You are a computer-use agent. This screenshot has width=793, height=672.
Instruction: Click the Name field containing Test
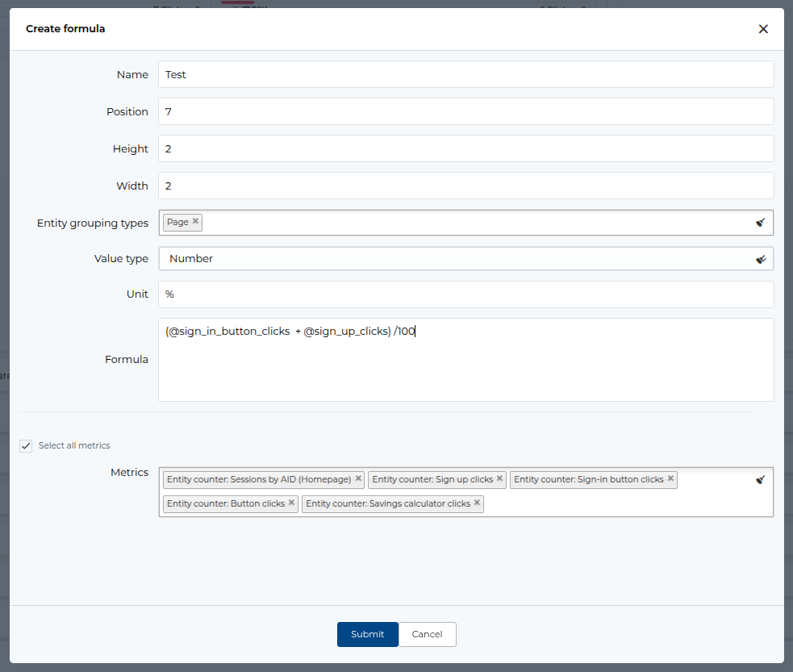tap(465, 74)
